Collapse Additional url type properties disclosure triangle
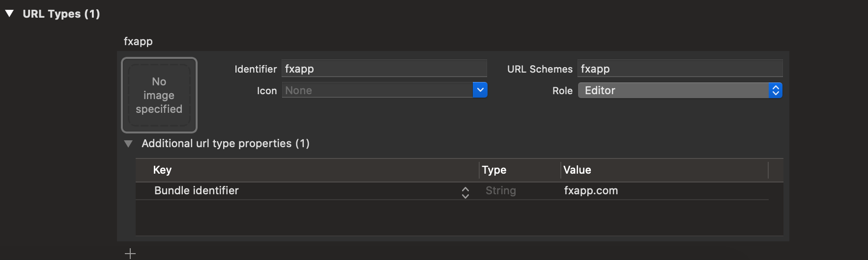 click(128, 144)
